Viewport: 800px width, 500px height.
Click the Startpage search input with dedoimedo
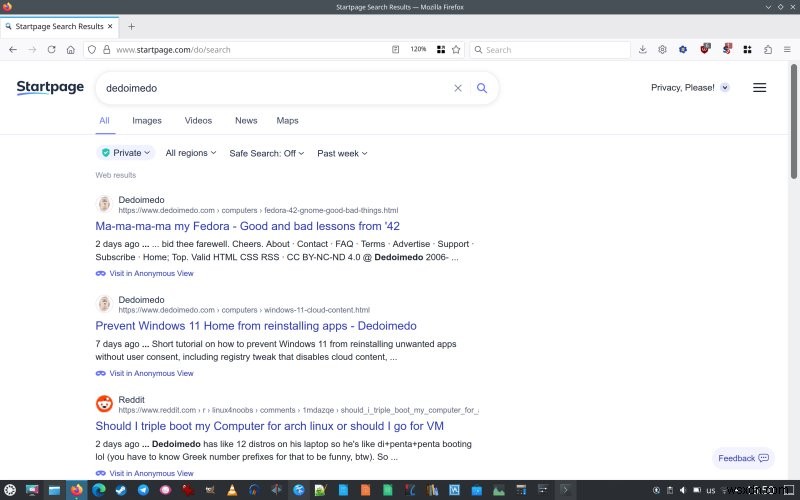click(x=276, y=88)
